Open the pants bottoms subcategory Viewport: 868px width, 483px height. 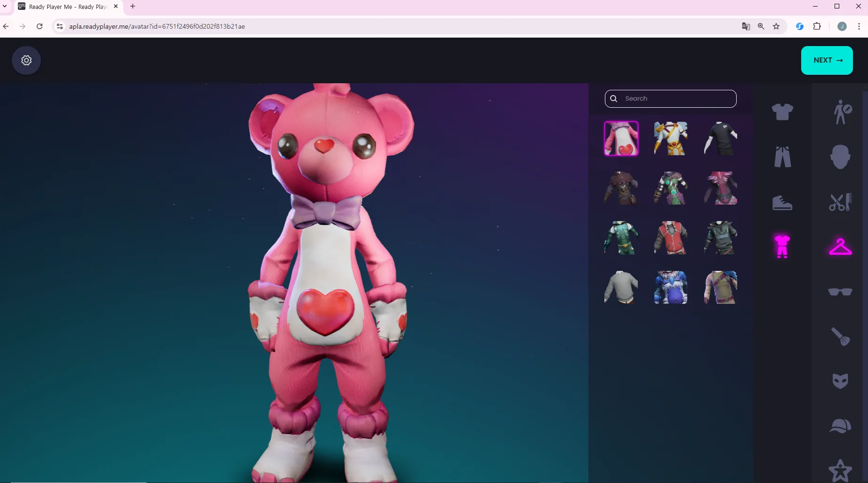click(x=782, y=157)
